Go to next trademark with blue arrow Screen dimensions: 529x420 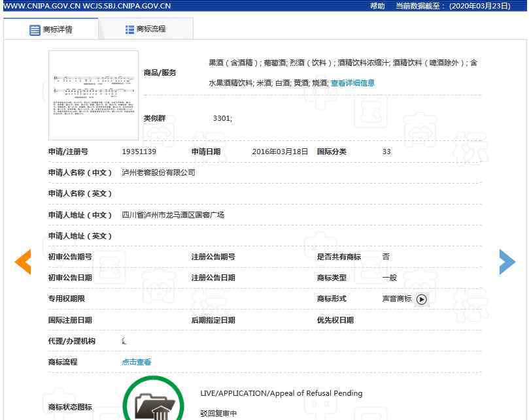(507, 262)
